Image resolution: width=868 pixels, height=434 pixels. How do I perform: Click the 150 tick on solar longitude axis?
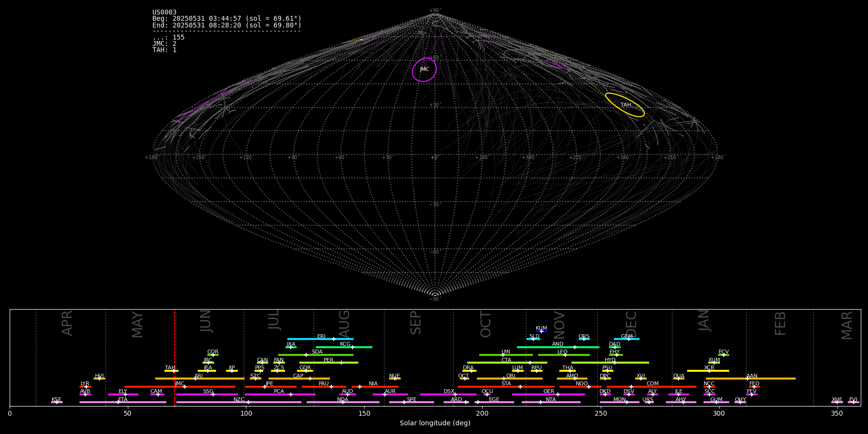point(364,413)
